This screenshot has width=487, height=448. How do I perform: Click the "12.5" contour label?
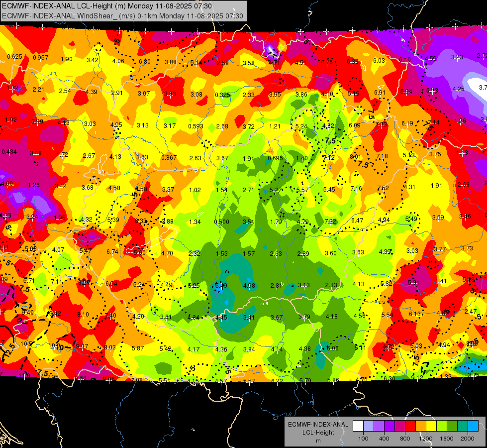[8, 350]
